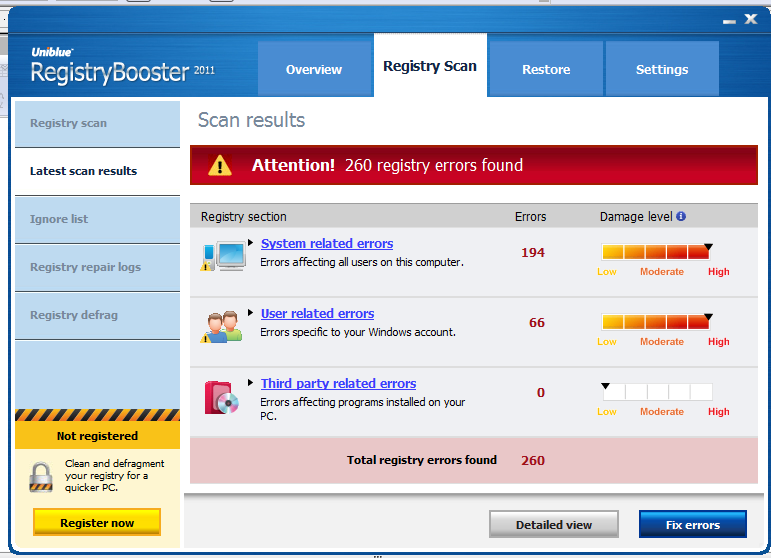
Task: Open Registry repair logs in sidebar
Action: (x=97, y=267)
